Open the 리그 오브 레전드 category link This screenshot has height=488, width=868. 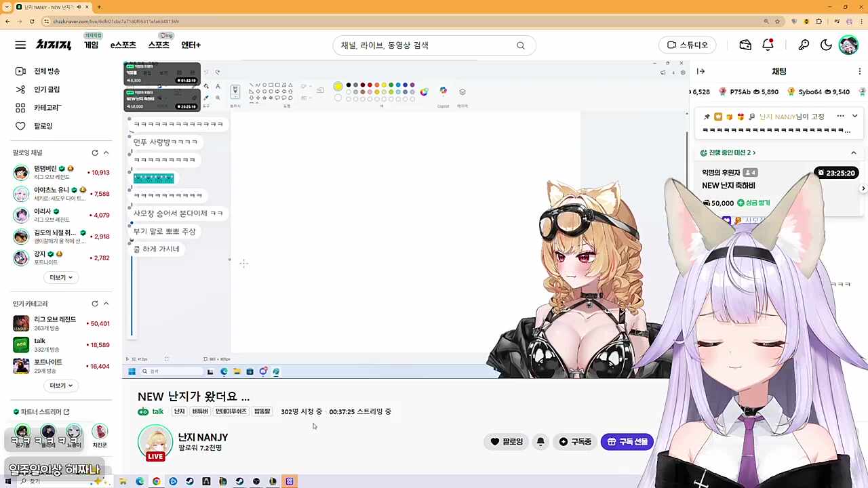[54, 319]
